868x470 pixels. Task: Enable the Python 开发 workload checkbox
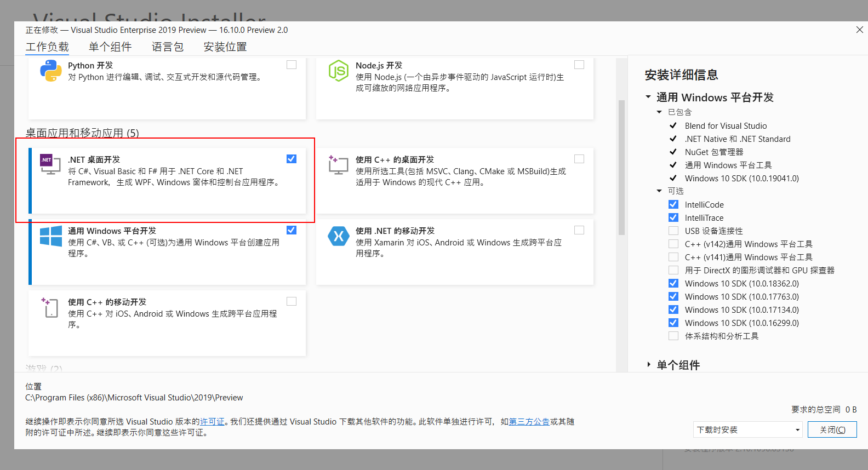point(292,65)
